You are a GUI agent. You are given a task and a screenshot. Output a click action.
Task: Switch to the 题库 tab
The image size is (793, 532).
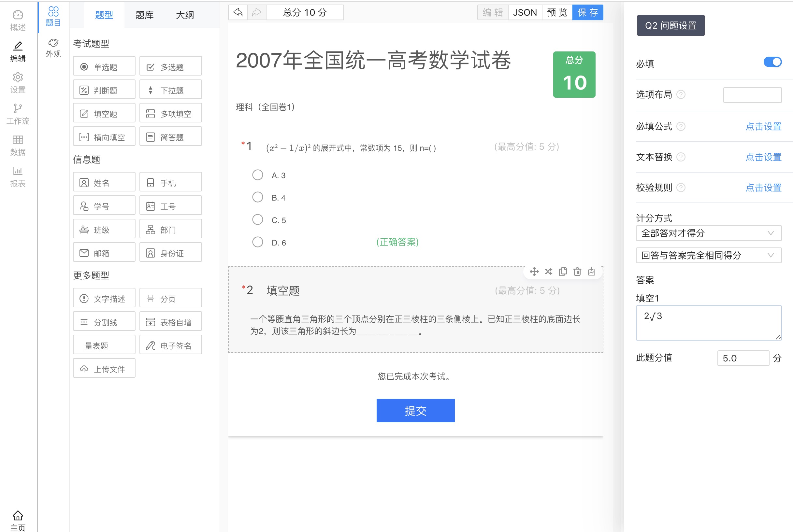(x=144, y=15)
